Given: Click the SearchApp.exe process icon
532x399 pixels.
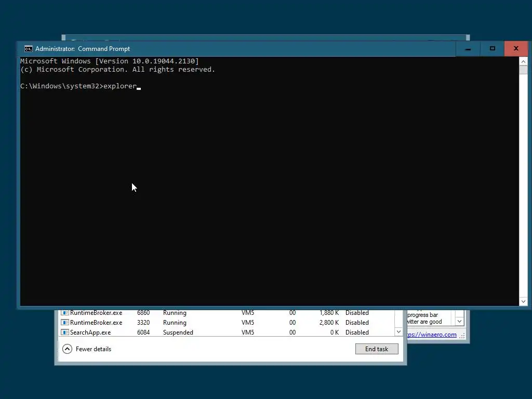Looking at the screenshot, I should click(65, 332).
